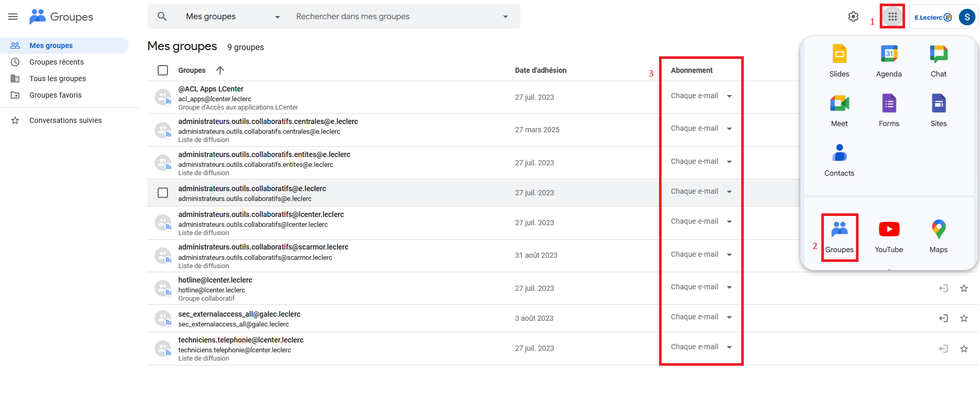Go to Groupes récents
Viewport: 980px width, 405px height.
56,62
